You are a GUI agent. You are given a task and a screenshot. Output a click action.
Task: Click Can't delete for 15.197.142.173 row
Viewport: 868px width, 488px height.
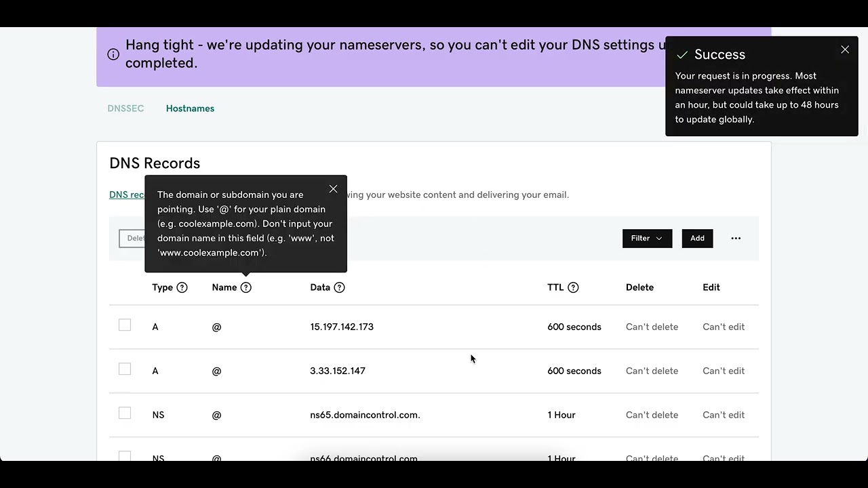[x=652, y=327]
